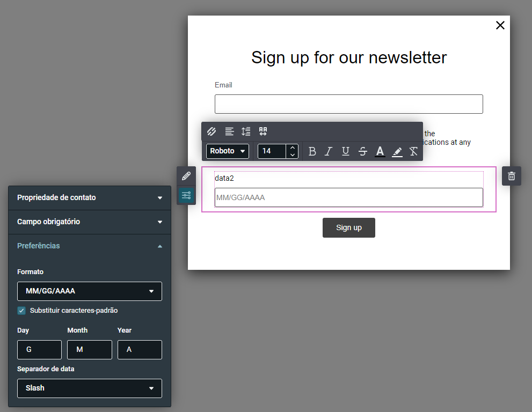Open the line spacing tool
Screen dimensions: 532x412
[x=246, y=131]
